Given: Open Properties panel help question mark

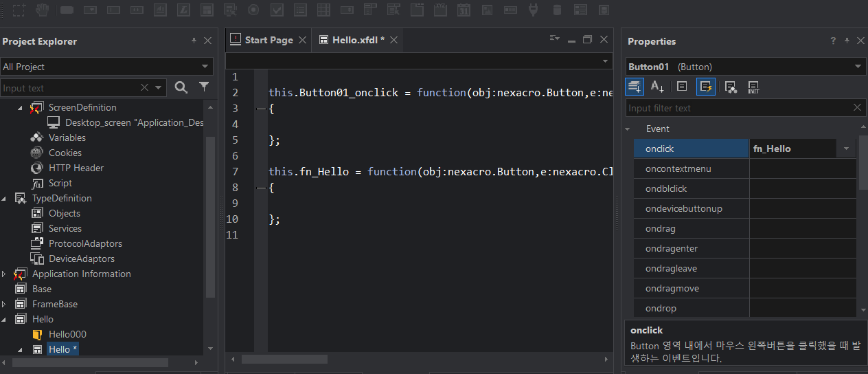Looking at the screenshot, I should click(x=834, y=41).
